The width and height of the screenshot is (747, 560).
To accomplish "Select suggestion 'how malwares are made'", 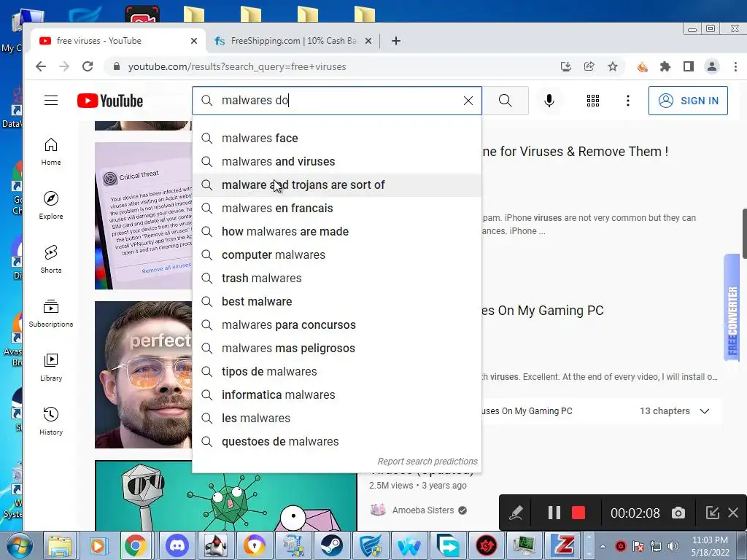I will point(337,231).
